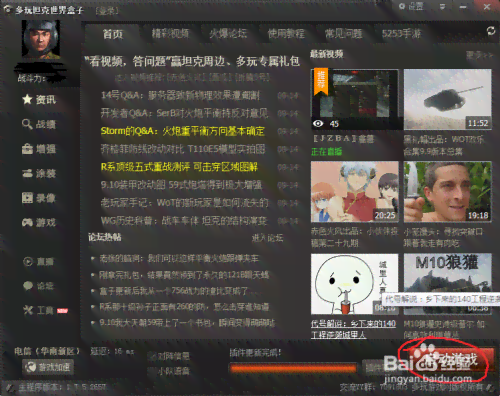Click the orange plugin update progress bar

coord(293,368)
